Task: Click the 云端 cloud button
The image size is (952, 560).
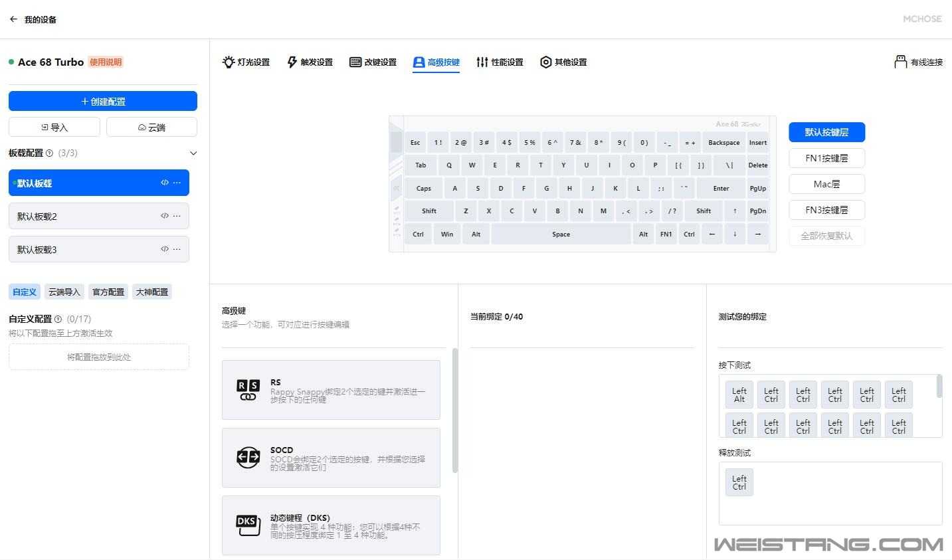Action: pyautogui.click(x=151, y=128)
